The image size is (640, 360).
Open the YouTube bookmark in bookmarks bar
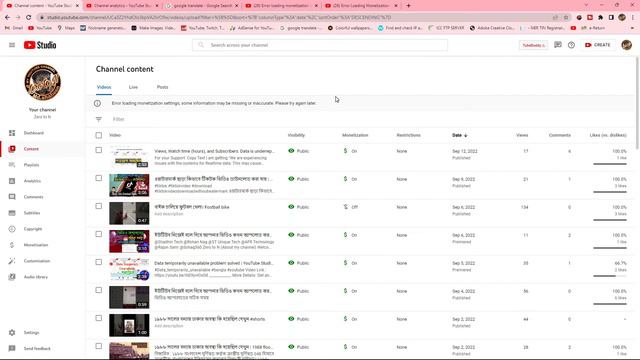click(40, 28)
